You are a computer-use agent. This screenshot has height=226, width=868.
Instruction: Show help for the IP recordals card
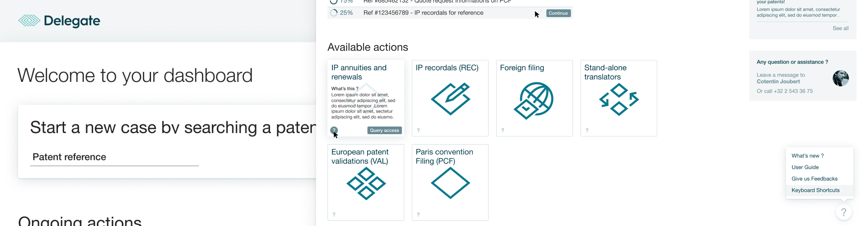point(418,130)
